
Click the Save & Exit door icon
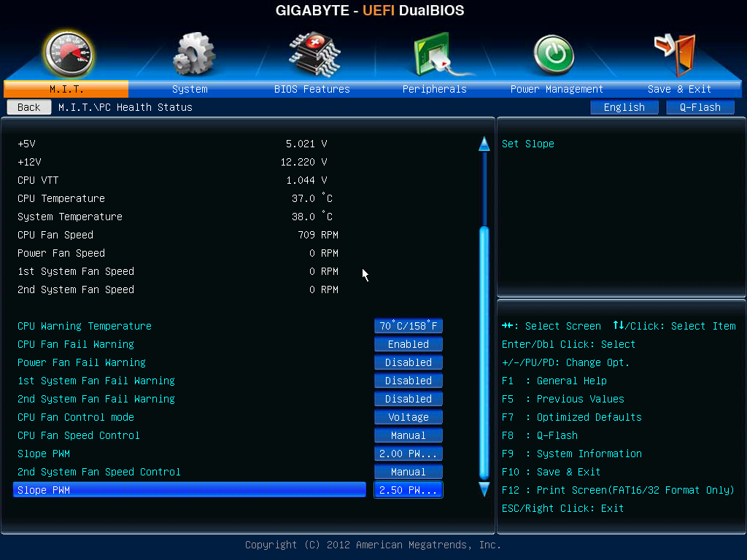[x=676, y=55]
